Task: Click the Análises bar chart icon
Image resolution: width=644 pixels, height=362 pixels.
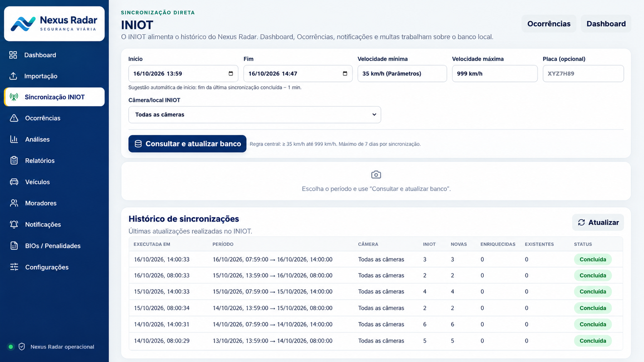Action: click(x=14, y=139)
